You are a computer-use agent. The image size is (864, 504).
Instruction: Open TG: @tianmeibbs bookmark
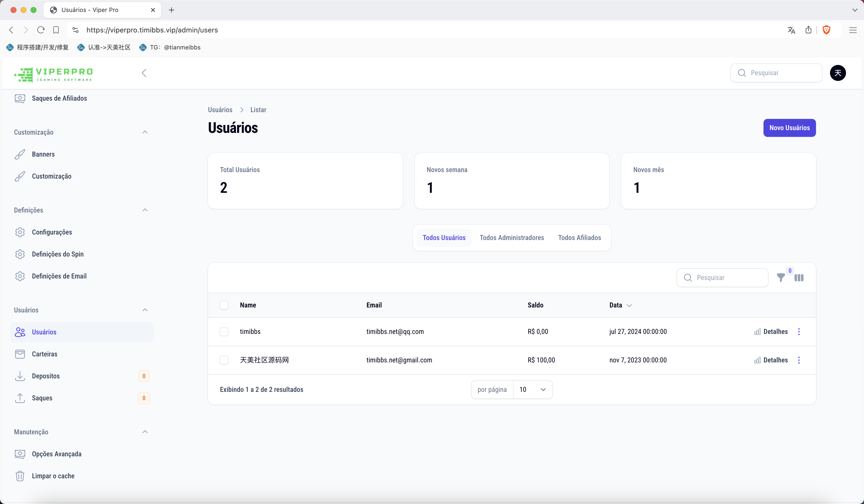click(x=170, y=47)
